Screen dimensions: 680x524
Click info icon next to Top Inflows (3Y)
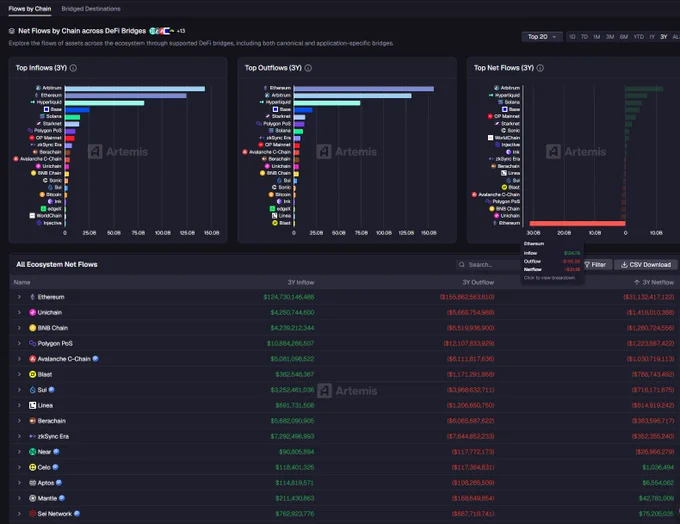(x=73, y=68)
